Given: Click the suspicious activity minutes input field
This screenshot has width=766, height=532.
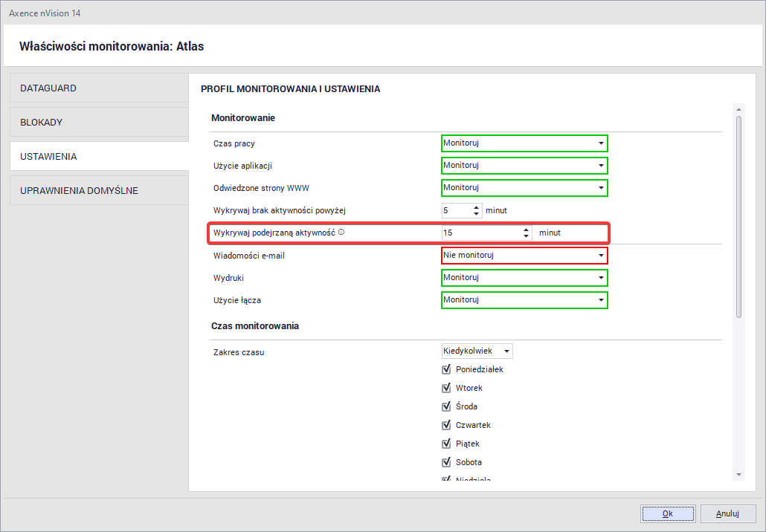Looking at the screenshot, I should coord(480,233).
